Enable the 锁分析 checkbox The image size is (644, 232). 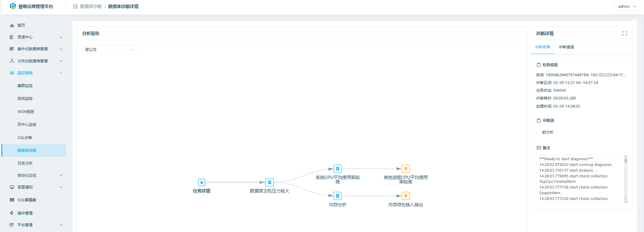tap(538, 132)
